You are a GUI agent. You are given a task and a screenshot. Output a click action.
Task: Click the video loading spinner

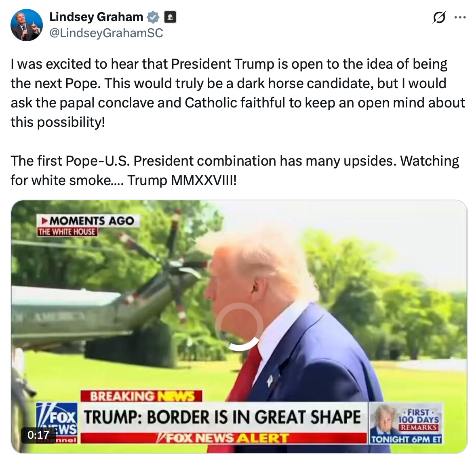239,326
